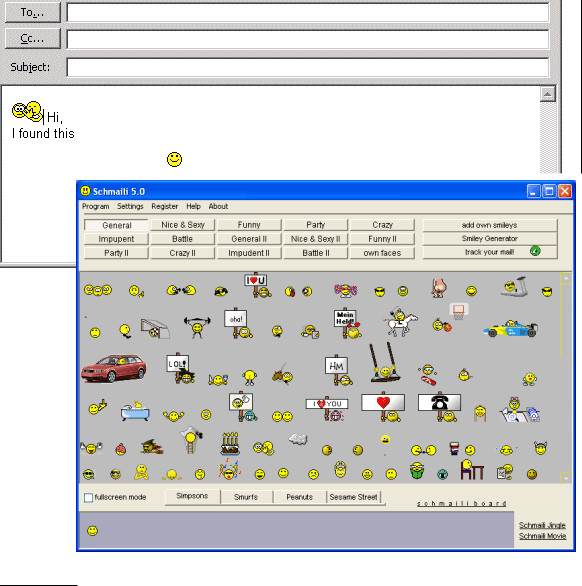582x586 pixels.
Task: Click the Cc... button in the email window
Action: coord(33,38)
